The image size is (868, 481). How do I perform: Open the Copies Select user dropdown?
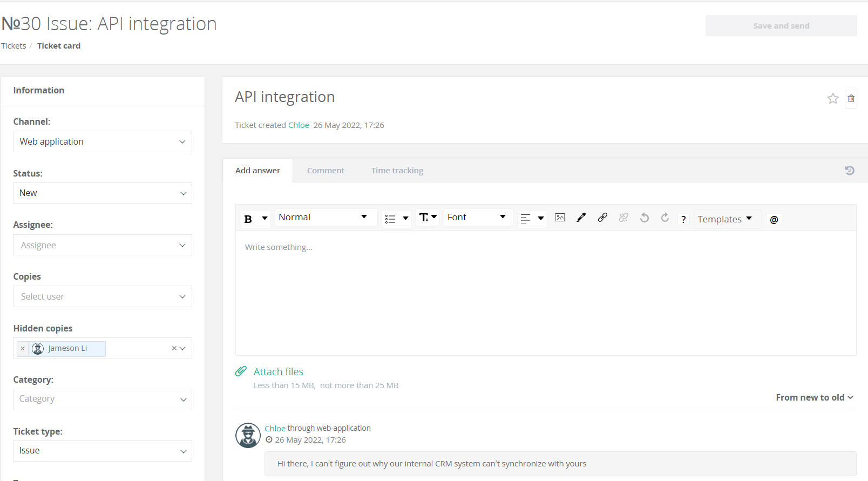103,296
